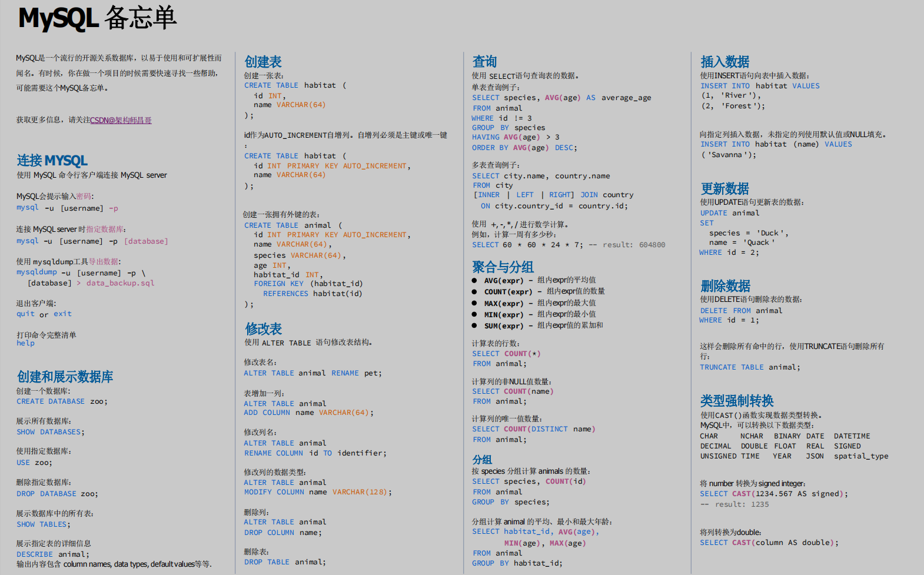
Task: Click the 'GROUP BY habitat_id;' line
Action: tap(517, 563)
